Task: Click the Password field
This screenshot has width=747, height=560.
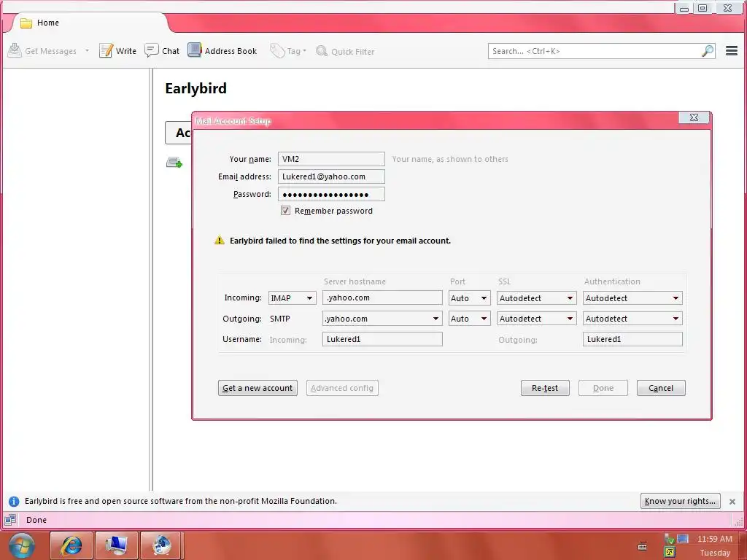Action: pos(331,194)
